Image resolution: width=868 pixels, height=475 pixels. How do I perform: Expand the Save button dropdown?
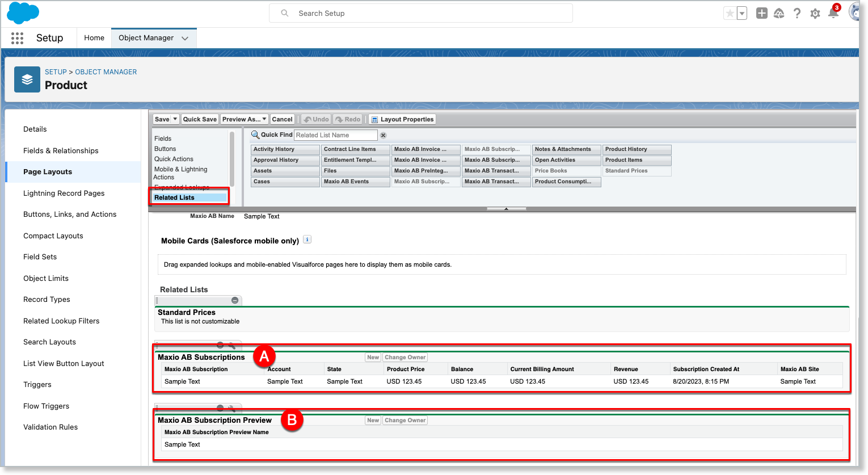tap(175, 119)
